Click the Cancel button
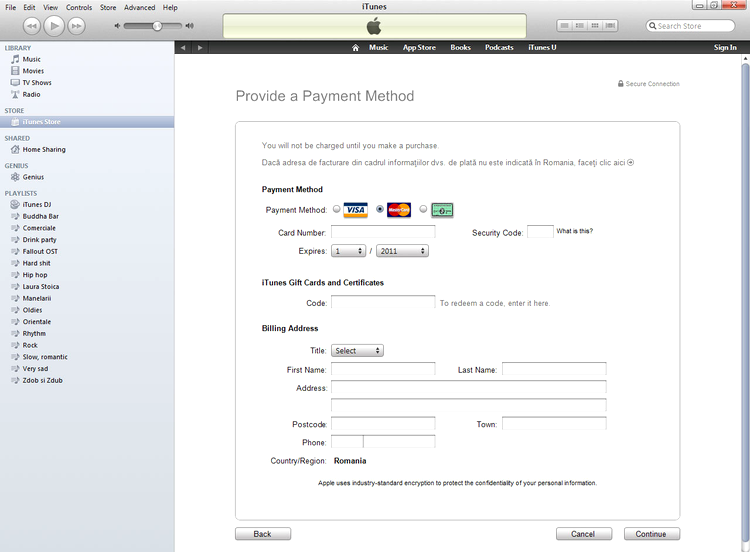Viewport: 750px width, 552px height. [584, 534]
